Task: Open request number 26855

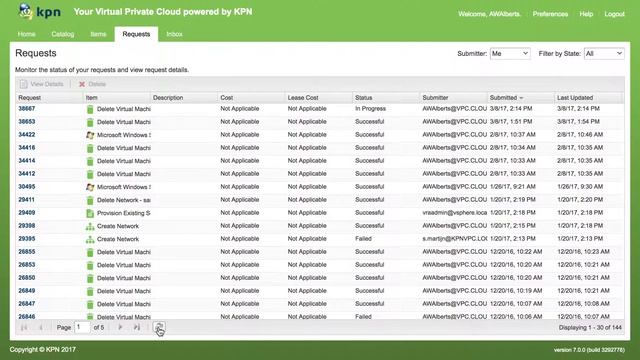Action: coord(27,252)
